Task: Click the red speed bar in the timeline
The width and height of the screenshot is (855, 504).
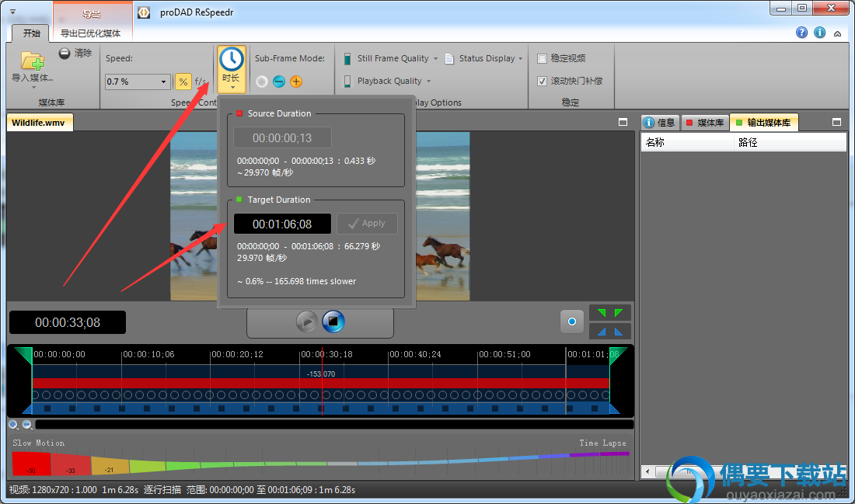Action: click(320, 383)
